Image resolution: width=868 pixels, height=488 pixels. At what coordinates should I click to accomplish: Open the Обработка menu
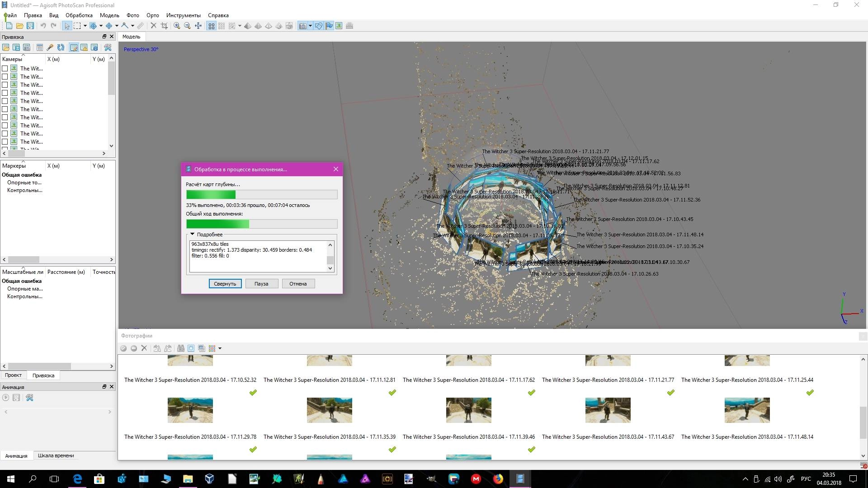79,15
